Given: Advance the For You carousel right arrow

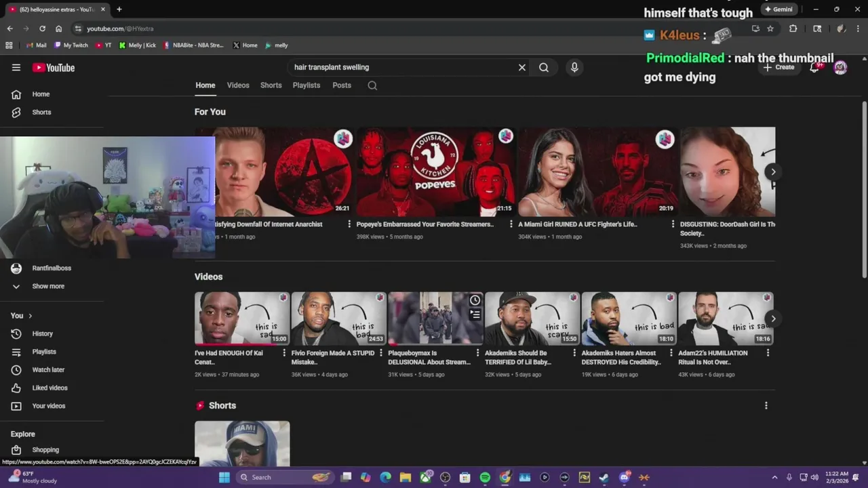Looking at the screenshot, I should point(773,171).
